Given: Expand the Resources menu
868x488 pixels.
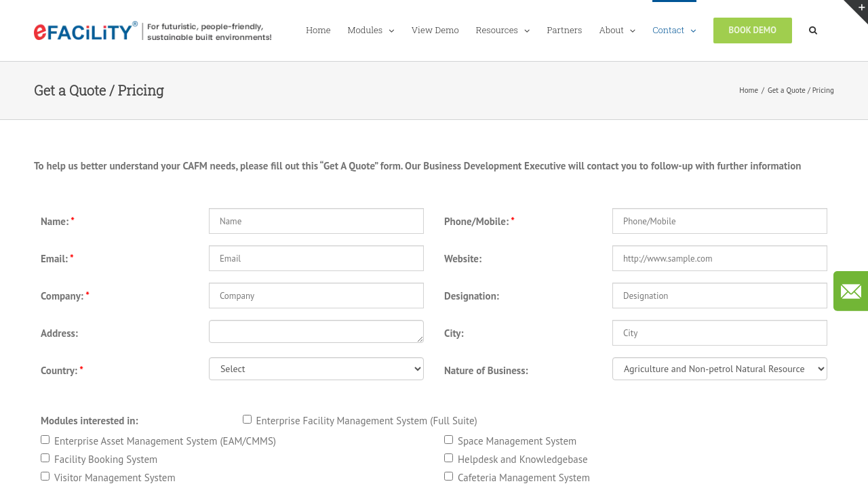Looking at the screenshot, I should pyautogui.click(x=502, y=30).
